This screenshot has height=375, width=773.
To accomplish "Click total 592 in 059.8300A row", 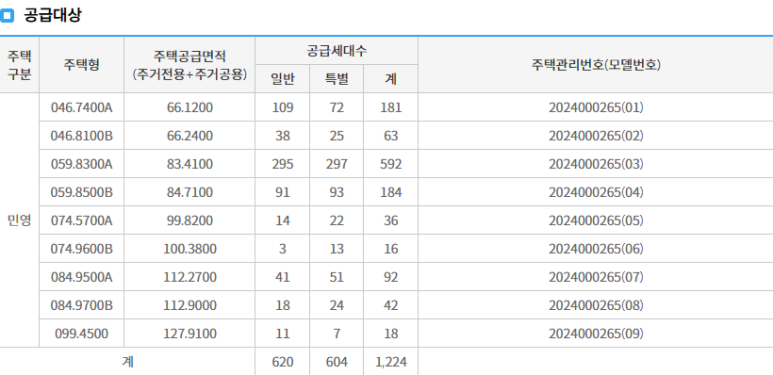I will point(391,164).
